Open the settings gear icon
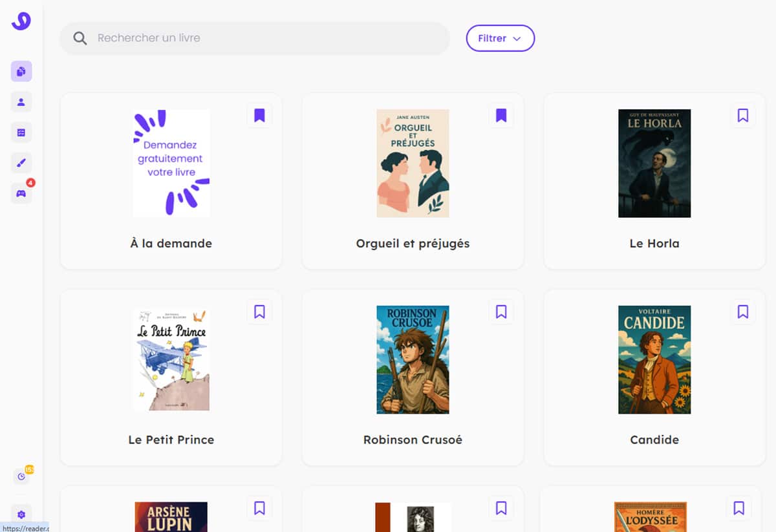The height and width of the screenshot is (532, 776). 21,515
